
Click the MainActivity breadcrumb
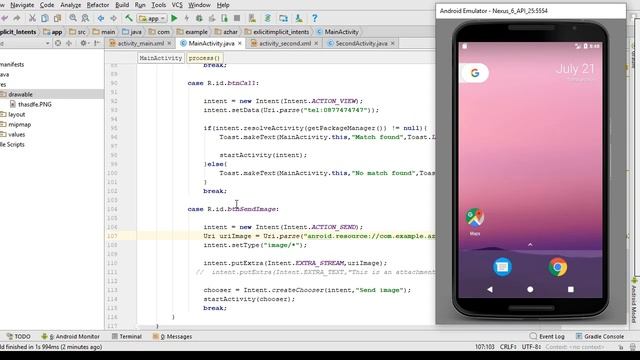(338, 32)
